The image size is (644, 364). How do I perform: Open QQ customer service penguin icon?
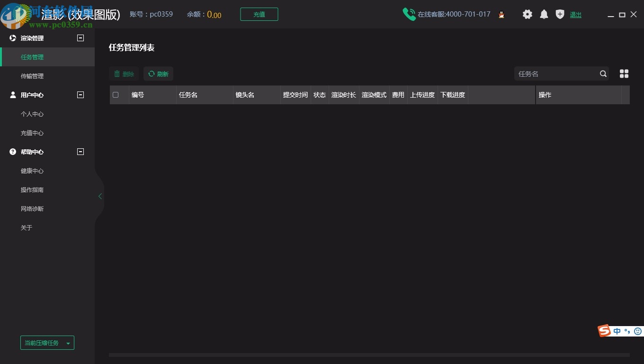(x=501, y=14)
